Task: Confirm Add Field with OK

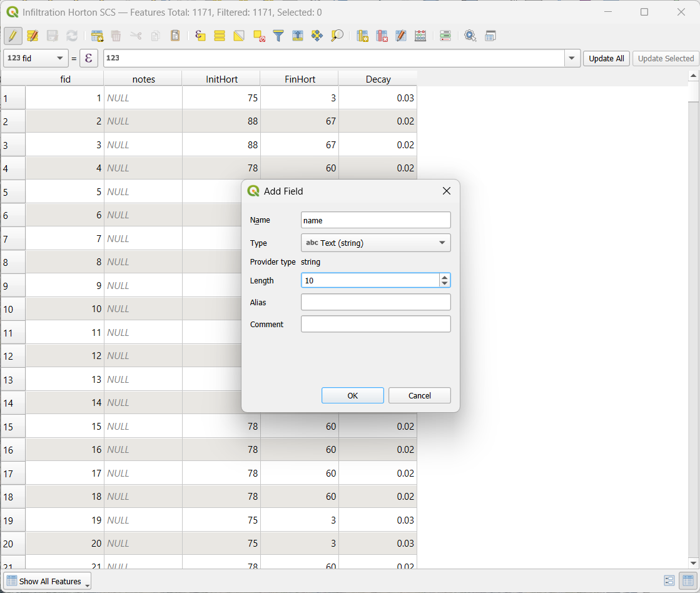Action: pyautogui.click(x=352, y=395)
